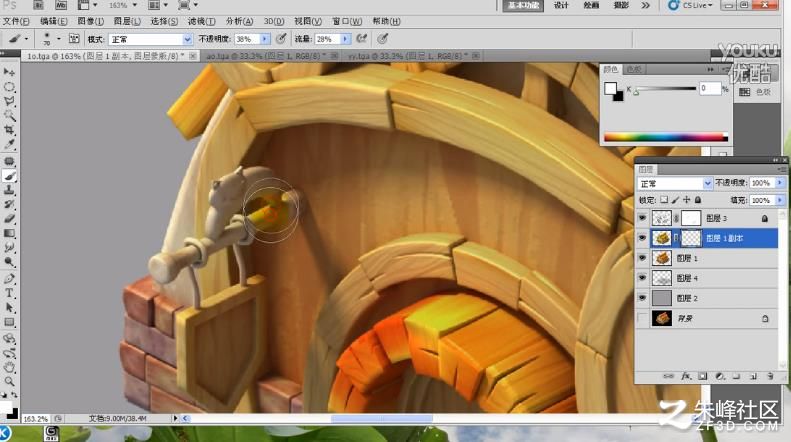Open 图层(L) menu
The image size is (791, 442).
coord(127,21)
